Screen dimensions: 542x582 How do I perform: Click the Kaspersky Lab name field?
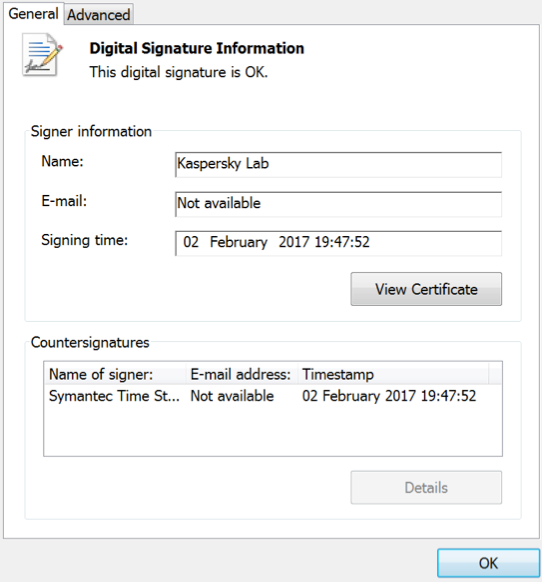(x=338, y=164)
